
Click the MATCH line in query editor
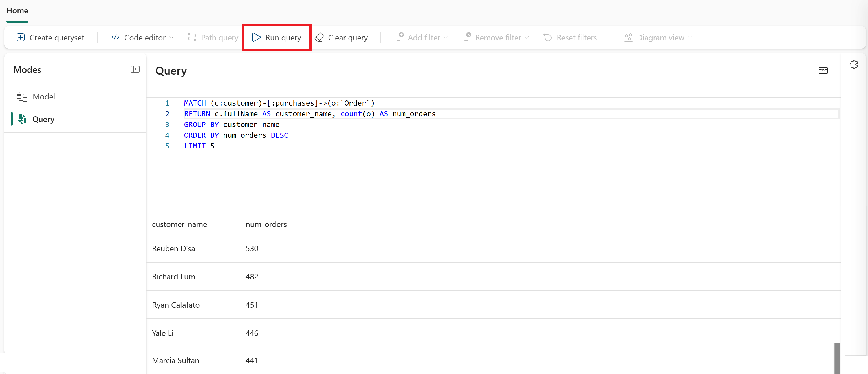(x=279, y=103)
